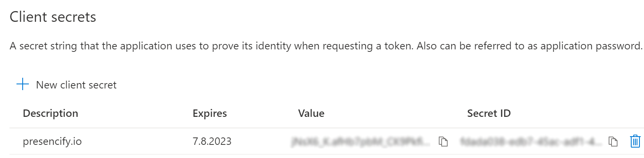Screen dimensions: 644x158
Task: Click the blurred Secret ID text
Action: [x=531, y=142]
